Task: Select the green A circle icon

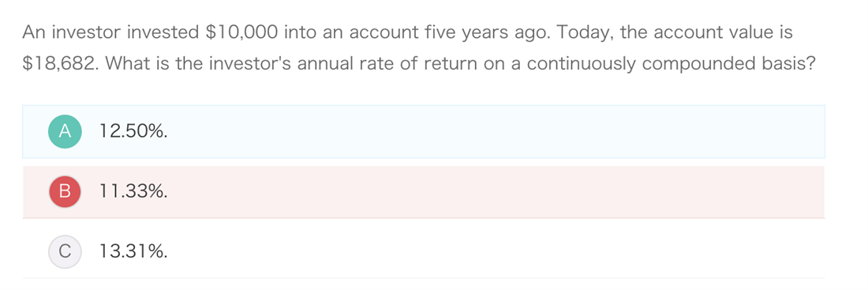Action: (x=65, y=131)
